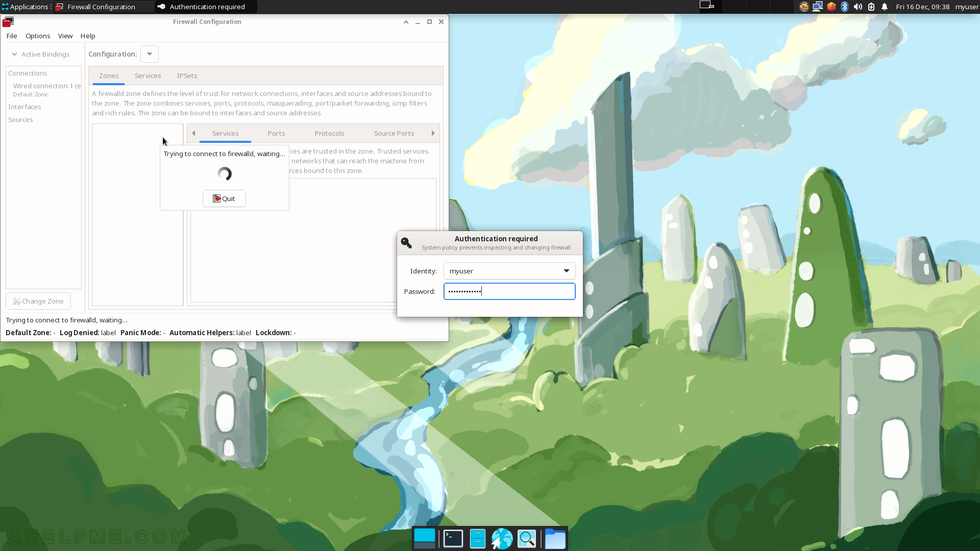The image size is (980, 551).
Task: Click the Lockdown status label
Action: coord(276,333)
